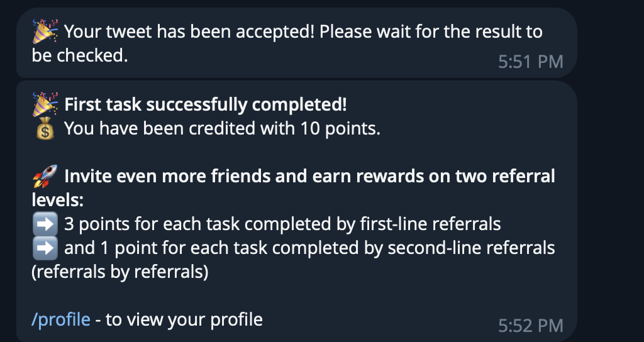
Task: Click the 'second-line referrals' text line
Action: pyautogui.click(x=309, y=248)
